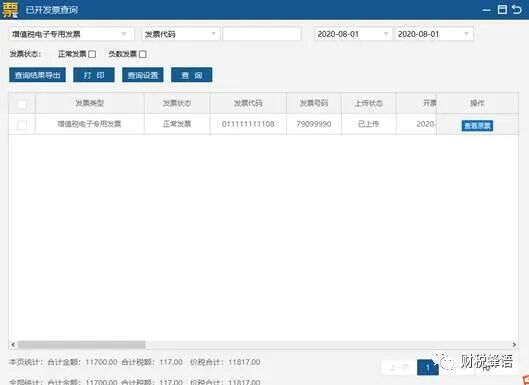The width and height of the screenshot is (529, 385).
Task: Tick the 负数发票 checkbox
Action: tap(143, 54)
